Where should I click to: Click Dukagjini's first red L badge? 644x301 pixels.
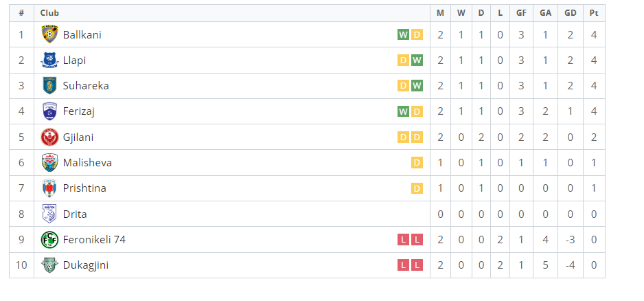403,265
